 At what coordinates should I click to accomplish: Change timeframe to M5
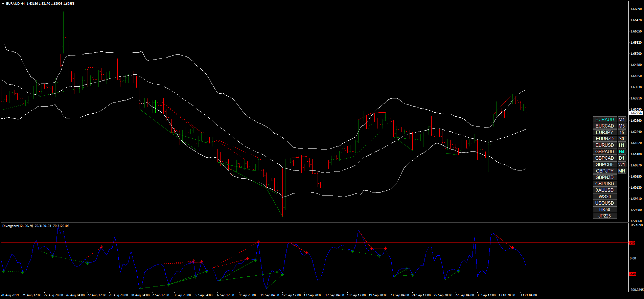point(622,126)
